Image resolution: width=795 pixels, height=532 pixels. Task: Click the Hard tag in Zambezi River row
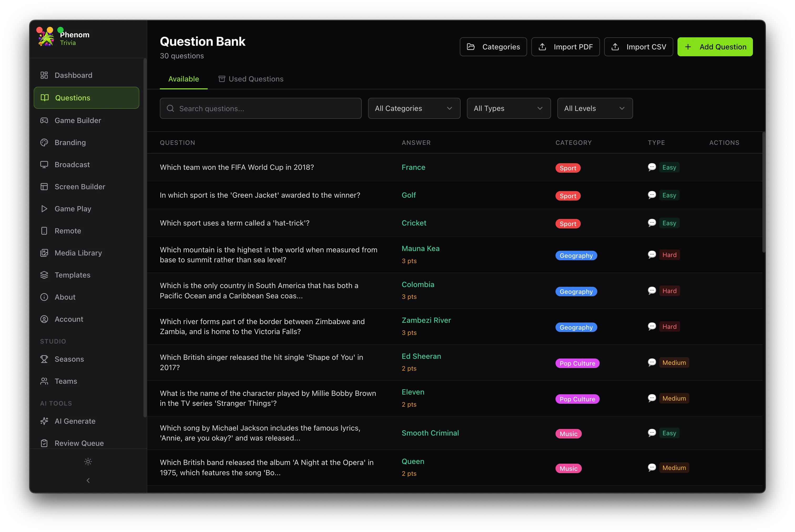[x=669, y=326]
